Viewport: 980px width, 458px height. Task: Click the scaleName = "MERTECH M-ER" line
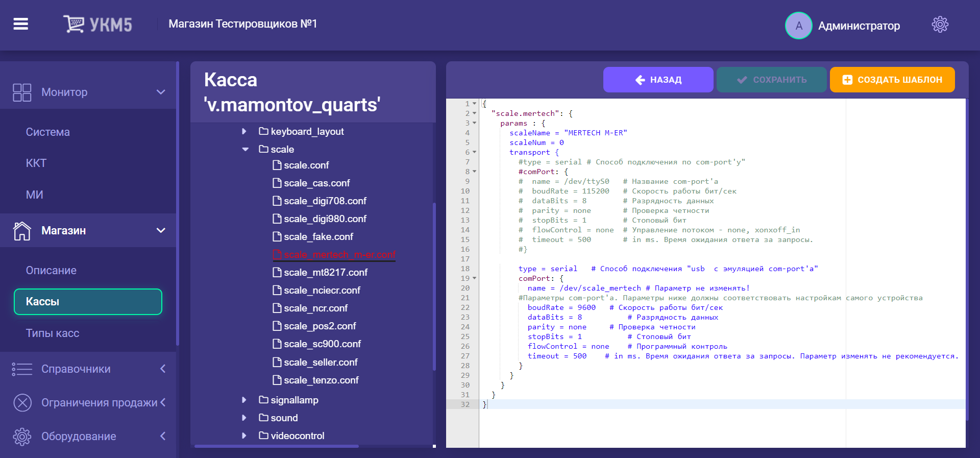568,133
